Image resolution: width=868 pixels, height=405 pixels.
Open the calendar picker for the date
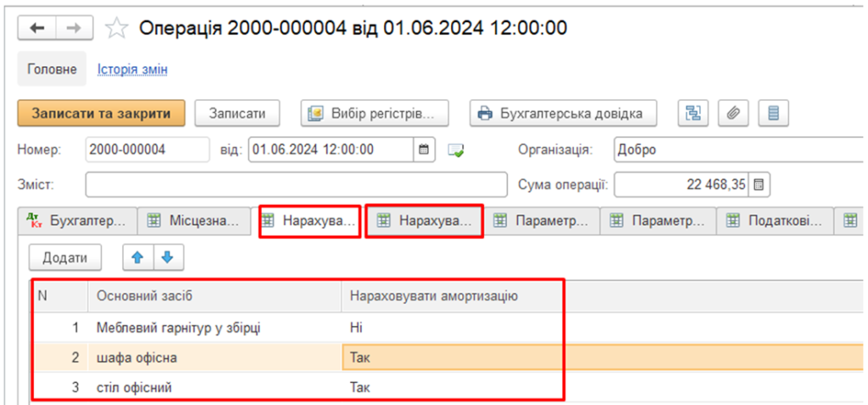(x=425, y=150)
